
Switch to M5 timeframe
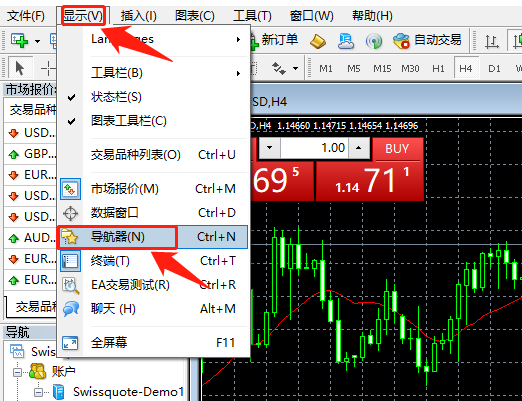(x=354, y=69)
